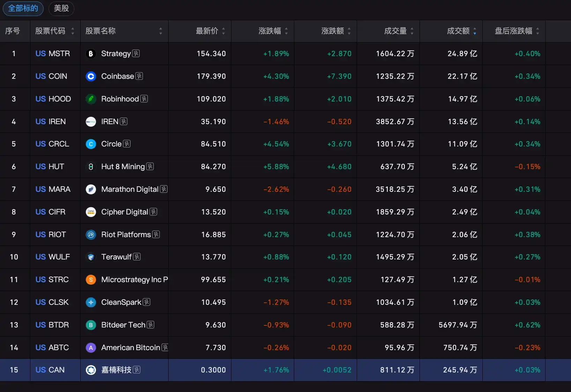Click the Coinbase logo icon
Viewport: 571px width, 392px height.
[x=91, y=76]
